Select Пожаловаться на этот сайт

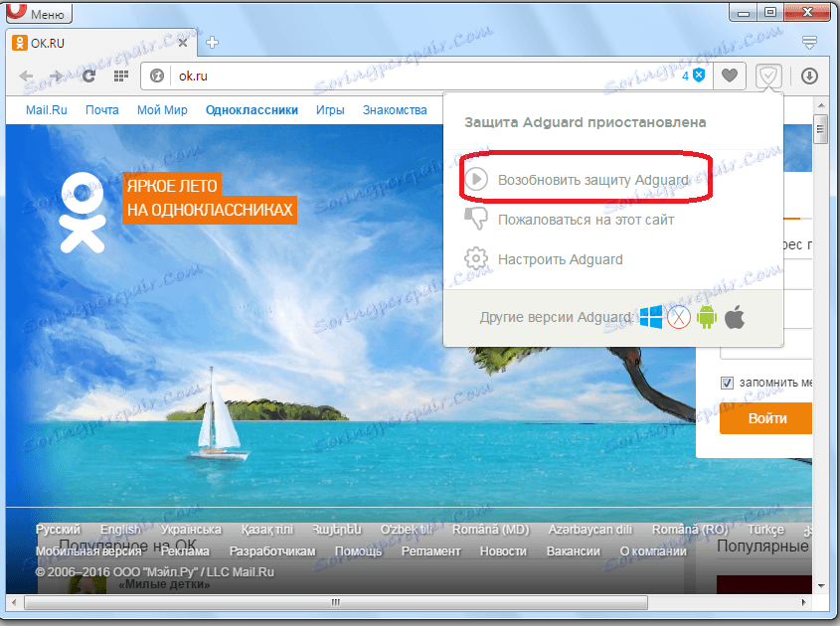pos(570,220)
